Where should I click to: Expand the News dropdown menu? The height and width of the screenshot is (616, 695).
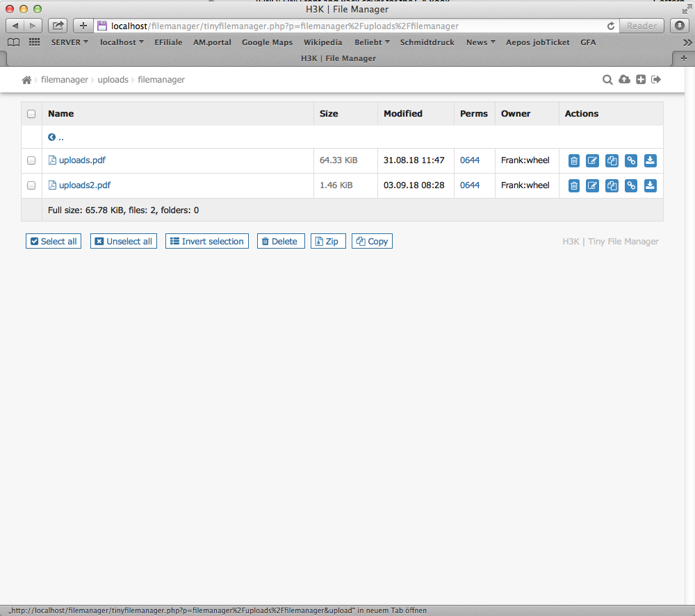(x=480, y=42)
